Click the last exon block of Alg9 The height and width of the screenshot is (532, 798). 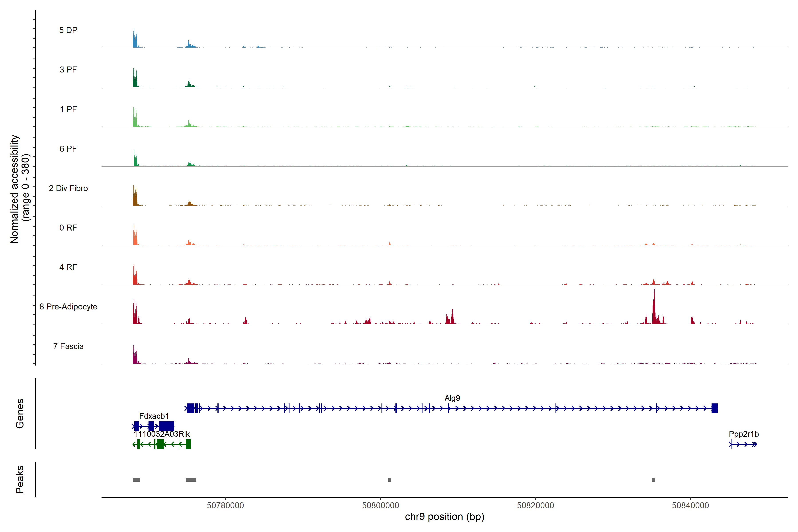click(x=714, y=408)
